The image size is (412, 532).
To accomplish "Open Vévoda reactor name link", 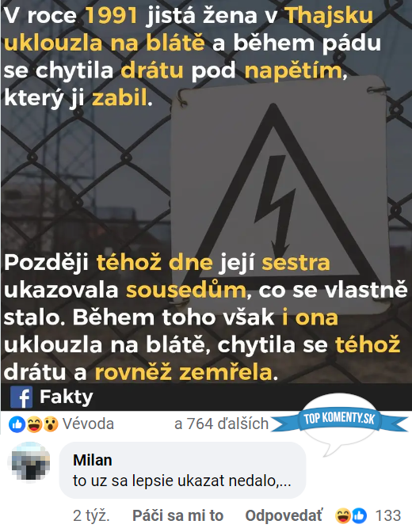I will 88,424.
